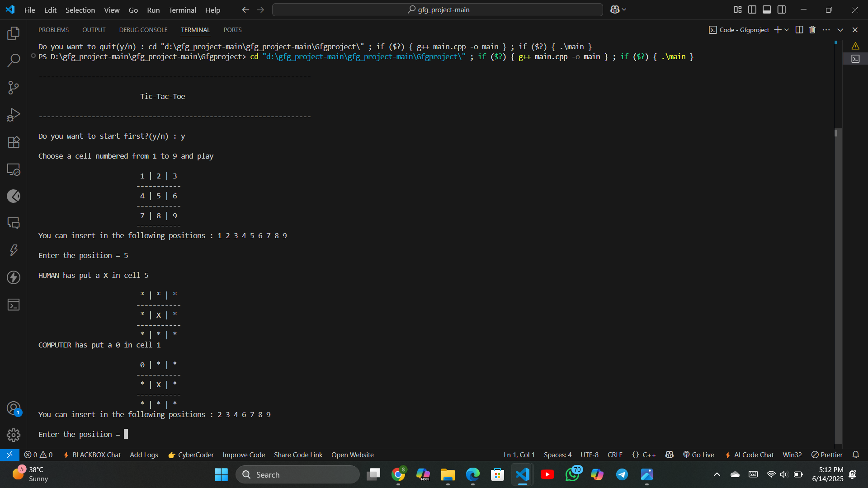
Task: Click Improve Code in status bar
Action: click(244, 455)
